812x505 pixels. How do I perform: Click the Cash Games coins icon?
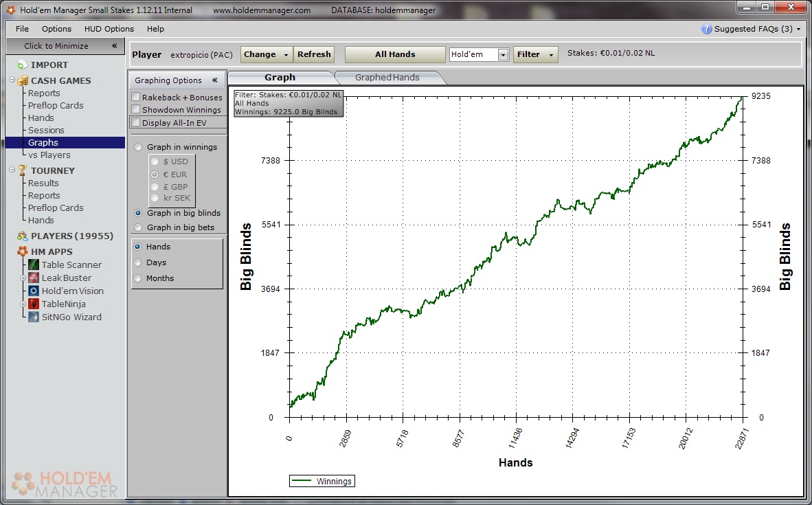tap(22, 81)
